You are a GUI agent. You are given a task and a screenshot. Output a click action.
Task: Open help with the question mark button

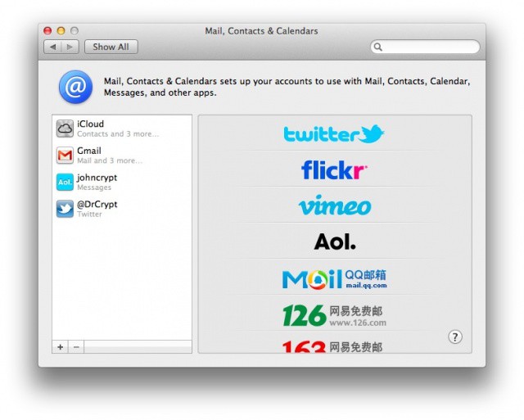(x=455, y=336)
